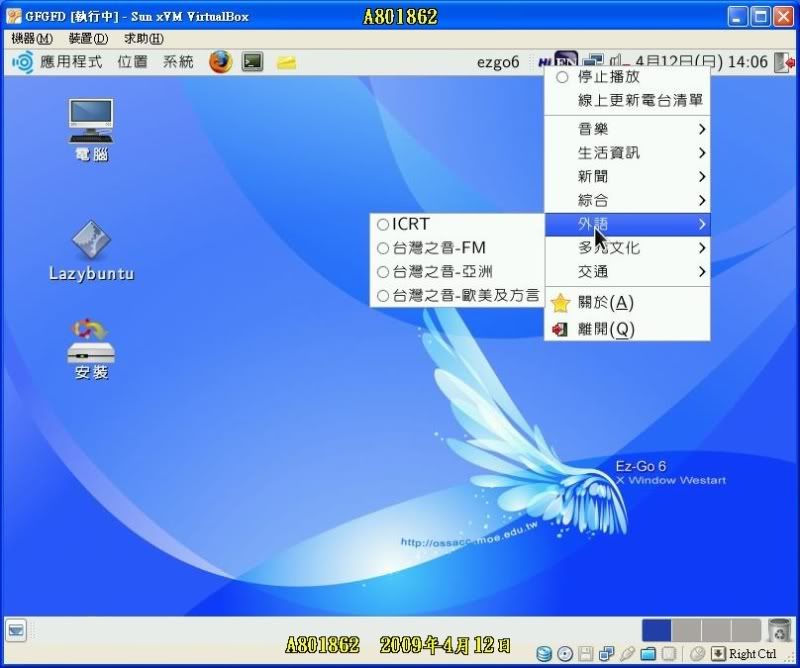Viewport: 800px width, 668px height.
Task: Click the HiNet radio tray icon
Action: [545, 62]
